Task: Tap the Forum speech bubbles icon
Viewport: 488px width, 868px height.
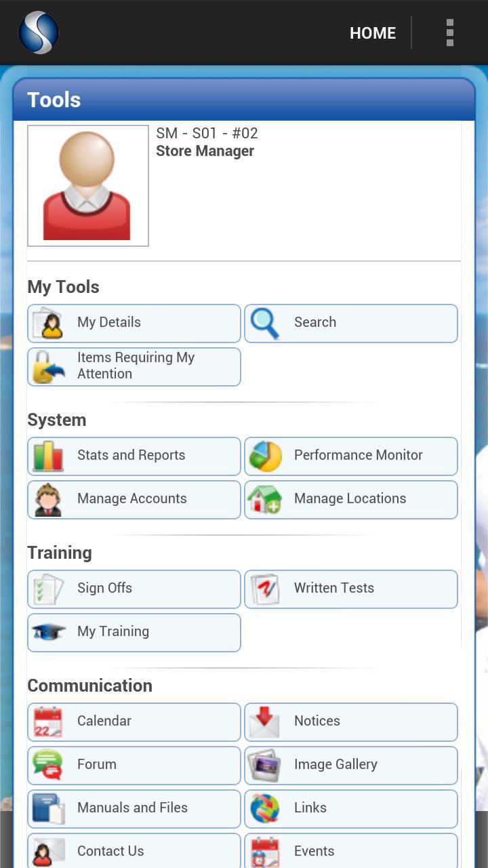Action: pos(48,766)
